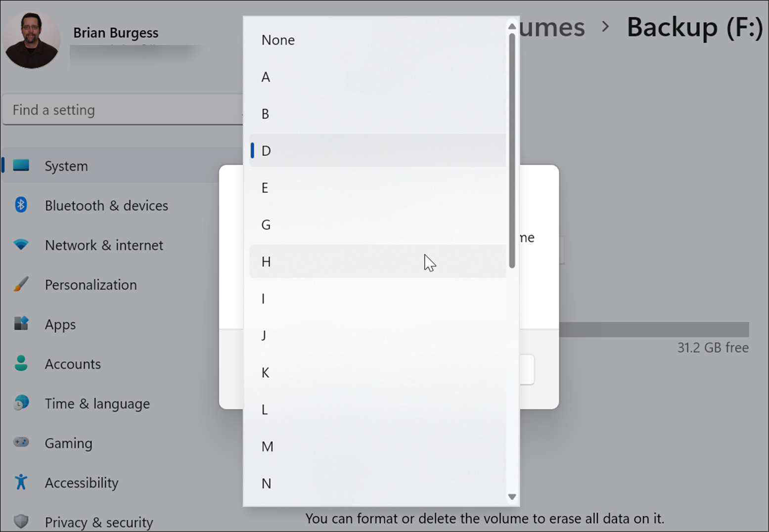
Task: Open Accessibility settings label
Action: point(82,483)
